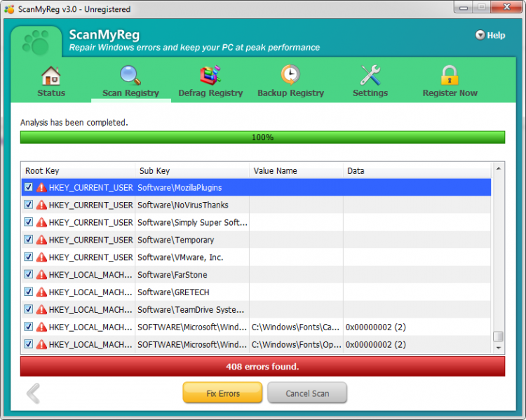Click warning icon on Simply Super Soft row
Screen dimensions: 526x420
point(41,222)
